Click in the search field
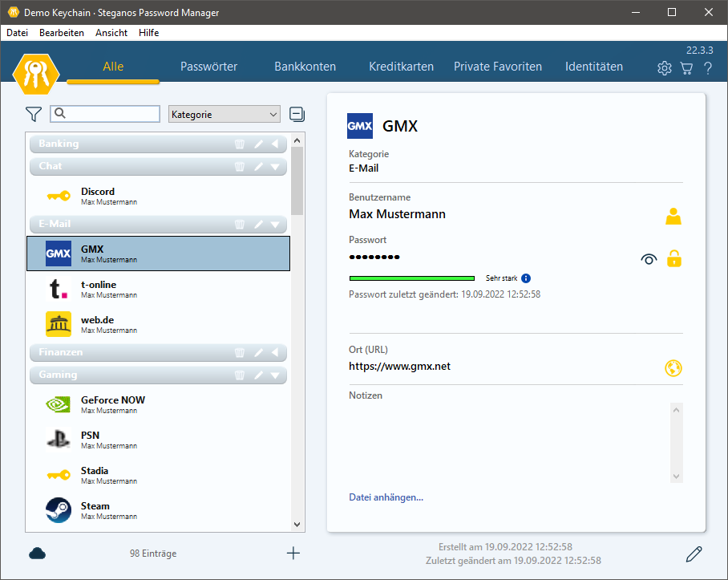 (105, 114)
